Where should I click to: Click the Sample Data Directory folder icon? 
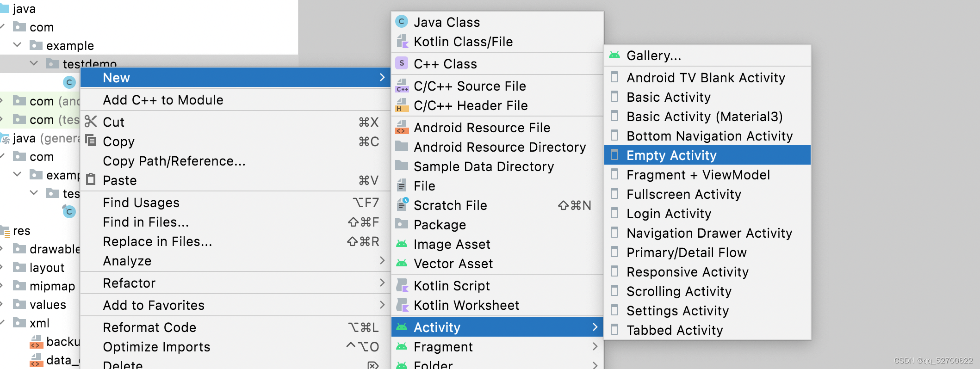[x=402, y=166]
